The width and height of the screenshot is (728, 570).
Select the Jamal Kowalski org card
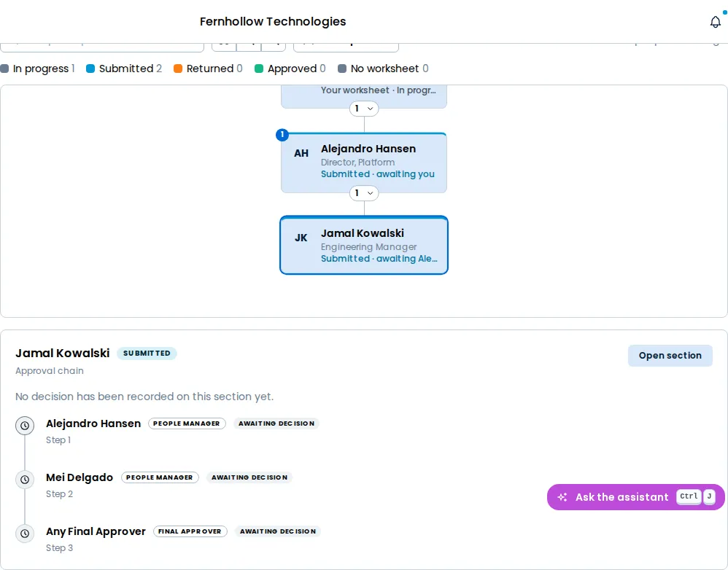364,245
